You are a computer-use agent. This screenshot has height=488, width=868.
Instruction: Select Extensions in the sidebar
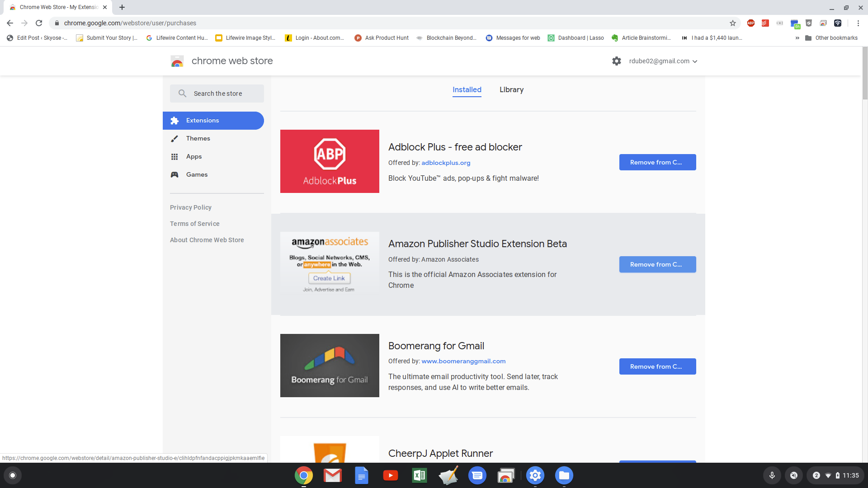(x=213, y=121)
